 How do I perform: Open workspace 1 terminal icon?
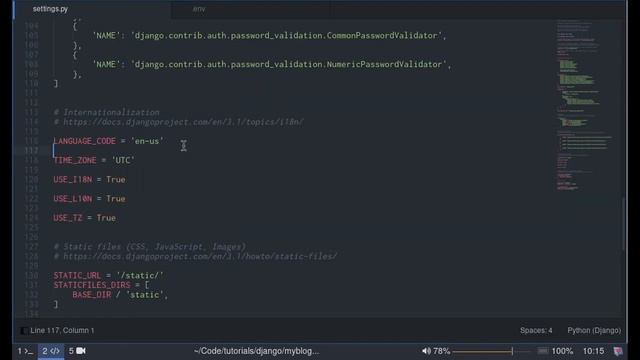click(25, 351)
